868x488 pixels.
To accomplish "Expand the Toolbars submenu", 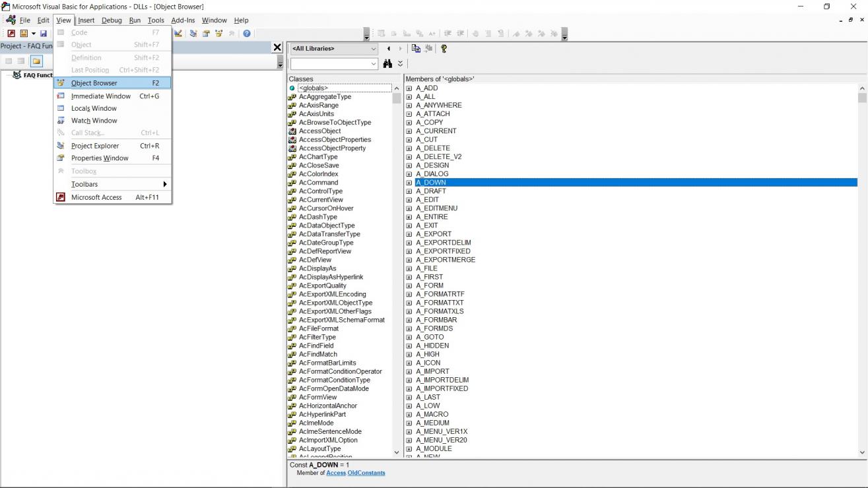I will (112, 184).
